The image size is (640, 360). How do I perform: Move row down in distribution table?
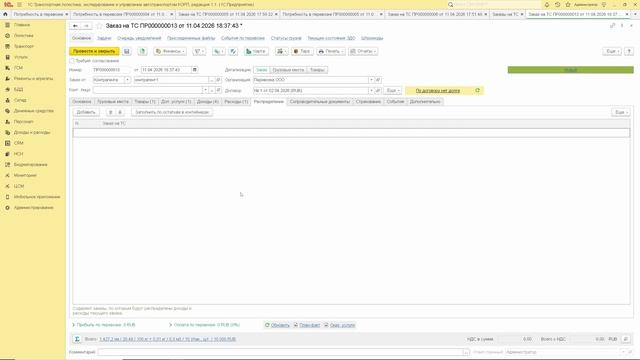pyautogui.click(x=120, y=112)
